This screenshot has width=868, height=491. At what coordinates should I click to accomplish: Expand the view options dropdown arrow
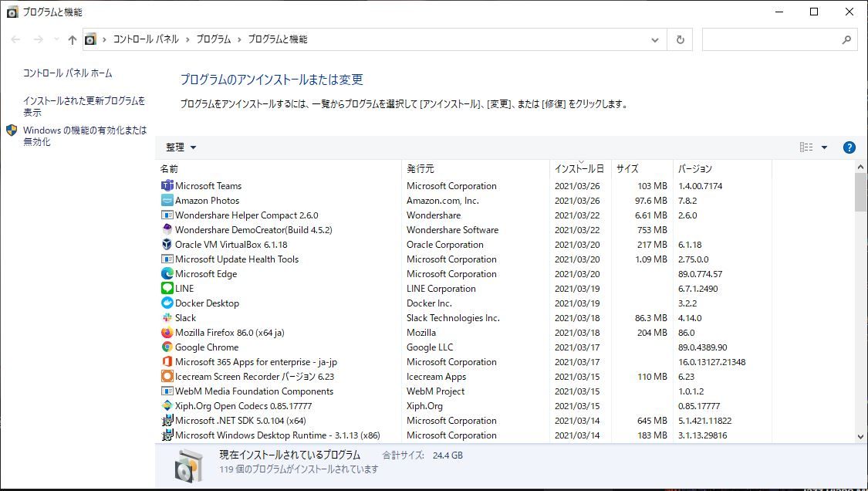[x=824, y=147]
